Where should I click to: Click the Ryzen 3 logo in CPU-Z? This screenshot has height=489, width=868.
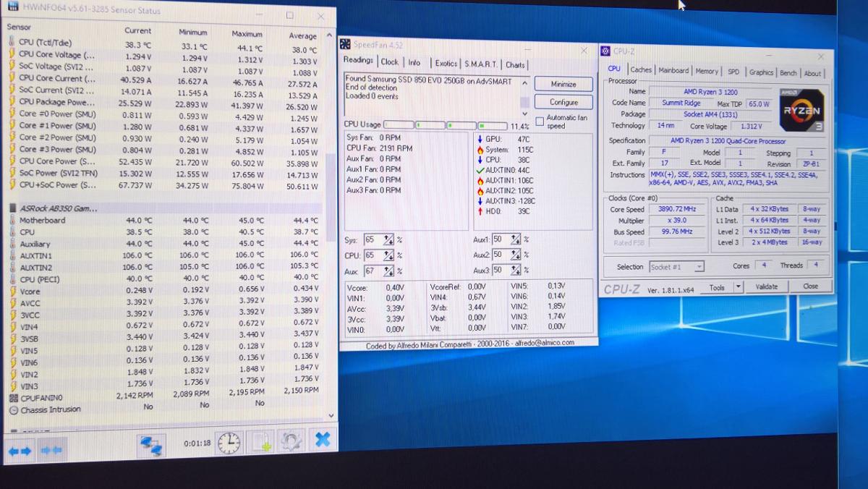(801, 110)
